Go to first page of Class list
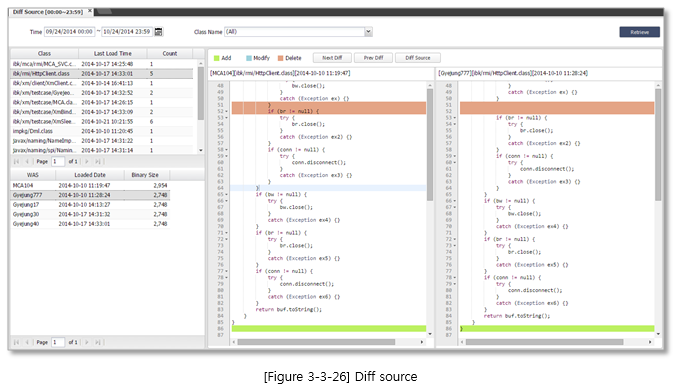The image size is (691, 387). coord(16,161)
